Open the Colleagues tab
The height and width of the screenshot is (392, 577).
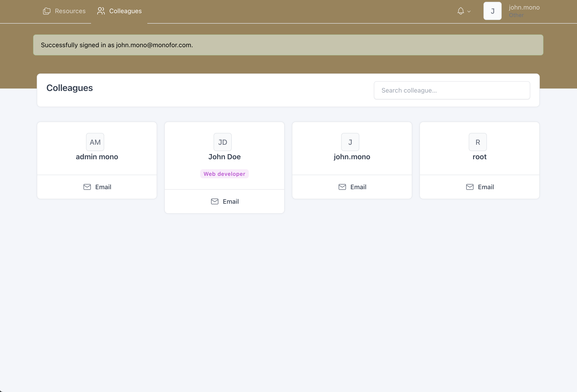click(119, 11)
